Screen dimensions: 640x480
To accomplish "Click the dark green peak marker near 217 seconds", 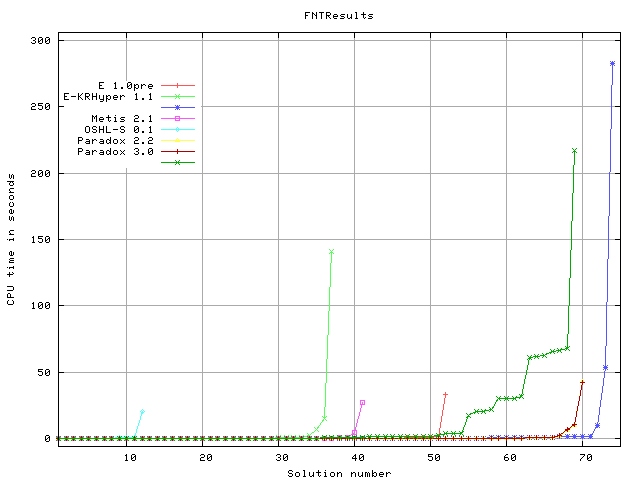I will [x=575, y=151].
